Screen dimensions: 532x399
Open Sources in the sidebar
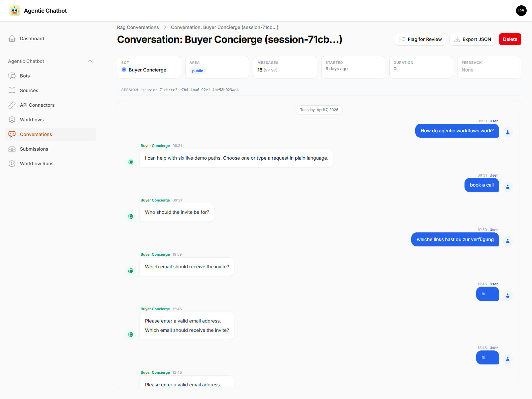pos(51,90)
